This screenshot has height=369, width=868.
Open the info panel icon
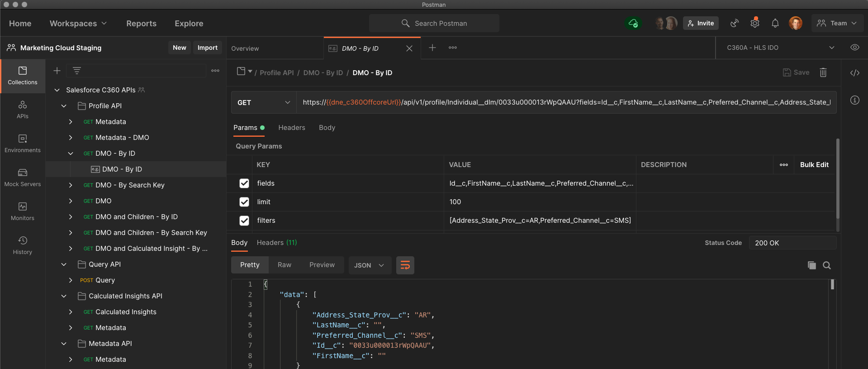[x=855, y=100]
